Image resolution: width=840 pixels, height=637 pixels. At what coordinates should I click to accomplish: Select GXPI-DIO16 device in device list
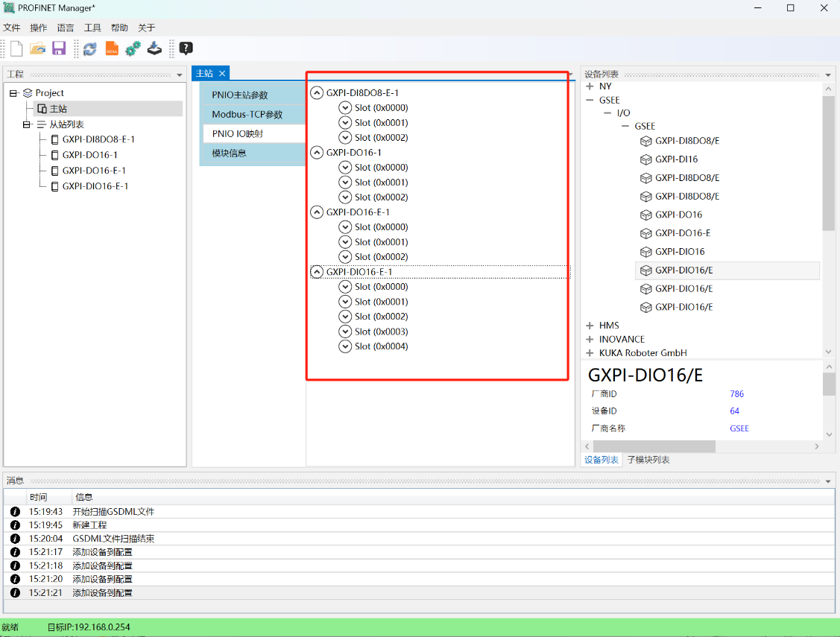click(x=680, y=252)
